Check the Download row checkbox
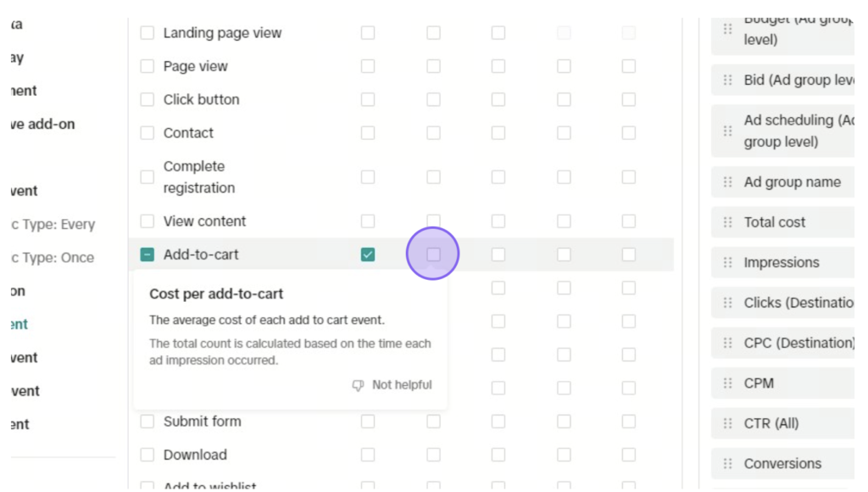This screenshot has height=492, width=868. pos(147,455)
